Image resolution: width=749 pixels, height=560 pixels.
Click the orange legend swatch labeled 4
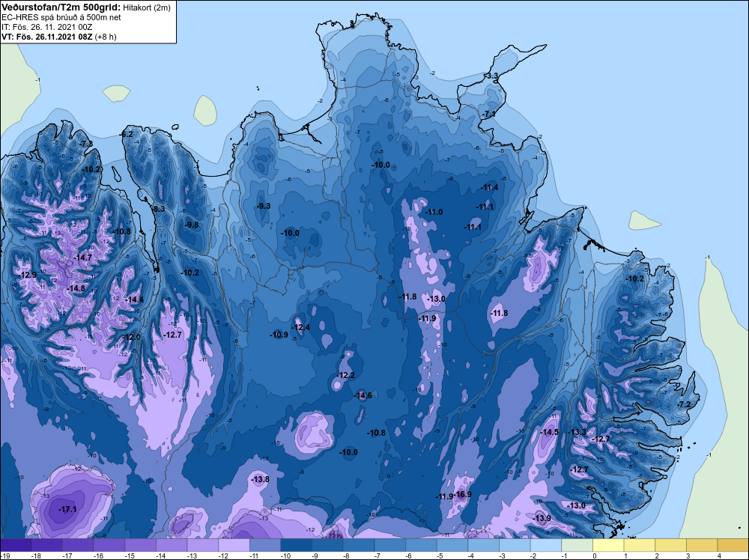coord(733,545)
